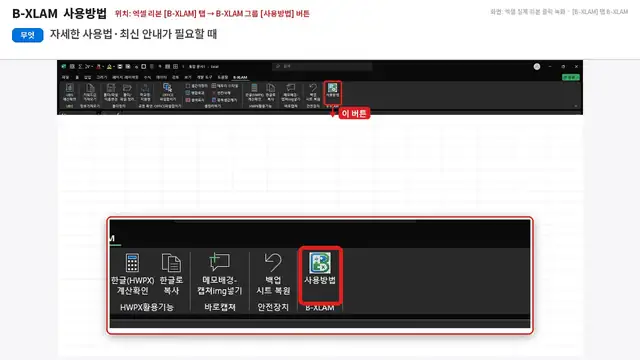This screenshot has height=360, width=640.
Task: Switch to the 도움말 ribbon tab
Action: coord(222,77)
